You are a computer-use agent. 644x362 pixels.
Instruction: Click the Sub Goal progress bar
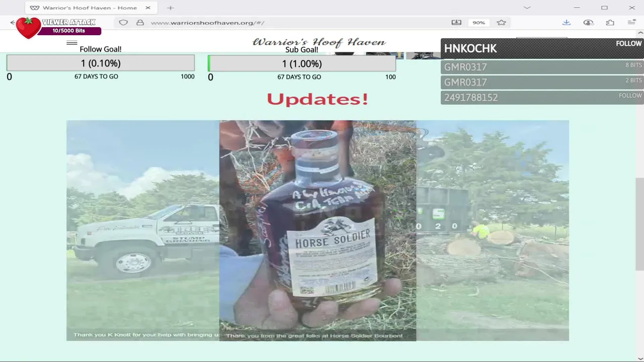[x=302, y=63]
